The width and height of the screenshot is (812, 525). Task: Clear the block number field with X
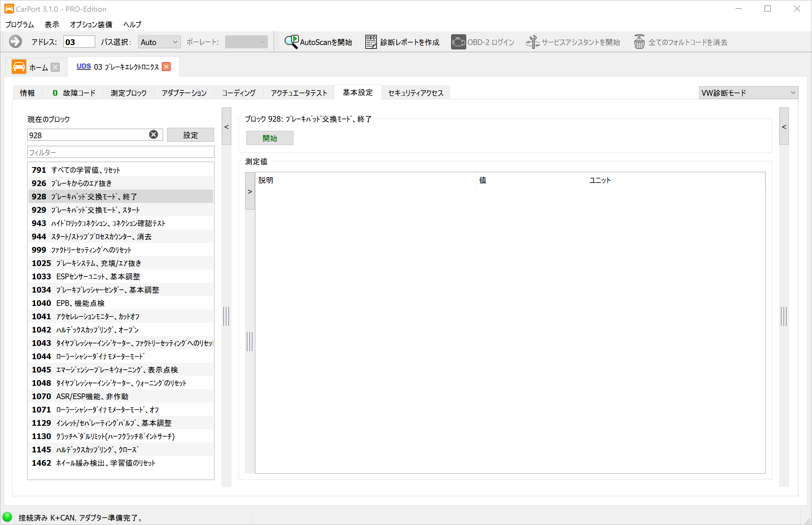[x=154, y=135]
